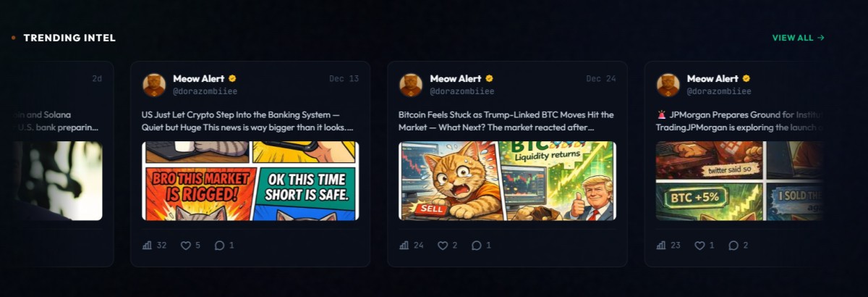
Task: Open comments on the Dec 24 Bitcoin post
Action: tap(476, 246)
